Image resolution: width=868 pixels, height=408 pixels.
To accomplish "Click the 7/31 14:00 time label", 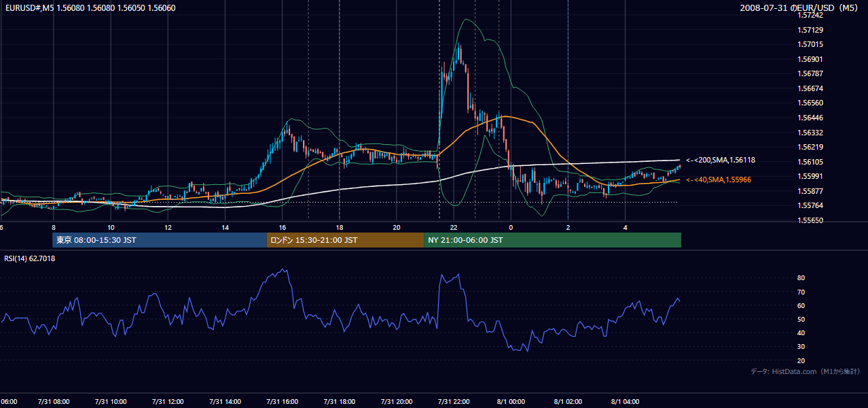I will tap(225, 402).
